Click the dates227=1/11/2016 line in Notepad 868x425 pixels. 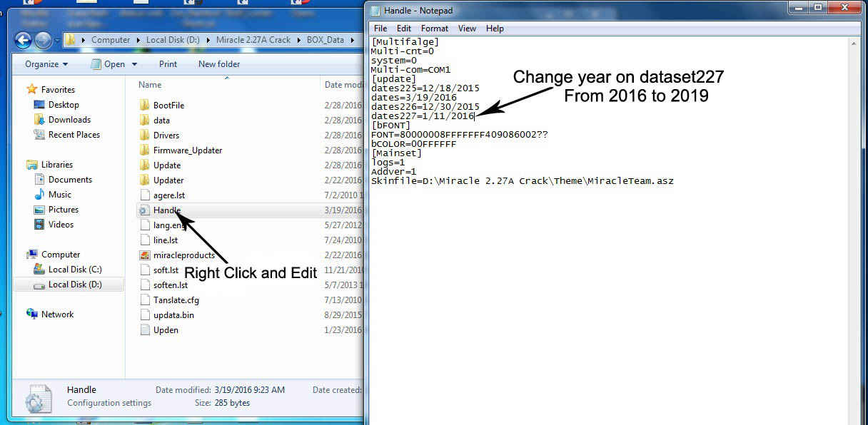(x=423, y=116)
